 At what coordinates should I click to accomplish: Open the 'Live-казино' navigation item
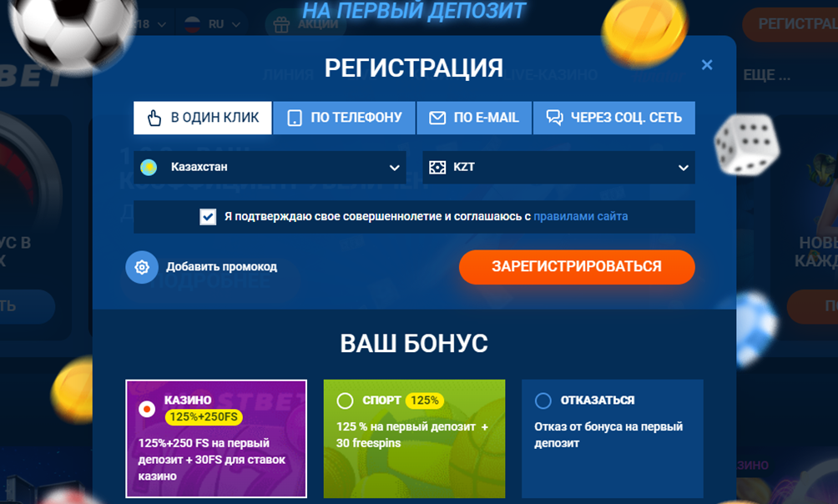pos(551,75)
